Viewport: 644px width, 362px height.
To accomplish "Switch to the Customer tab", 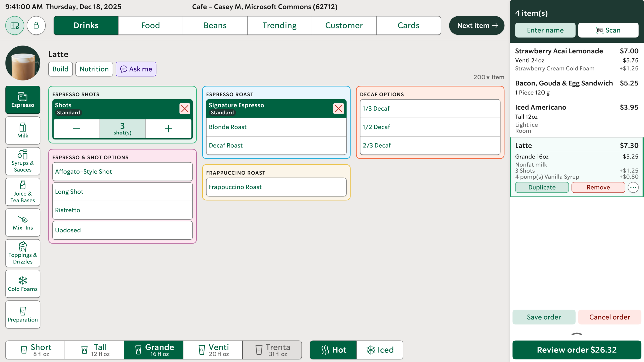I will click(344, 25).
